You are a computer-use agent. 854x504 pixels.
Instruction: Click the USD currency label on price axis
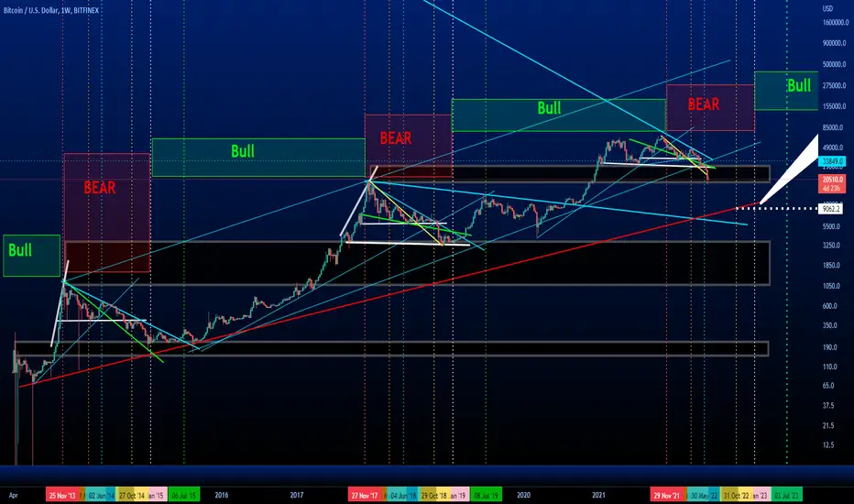[827, 9]
